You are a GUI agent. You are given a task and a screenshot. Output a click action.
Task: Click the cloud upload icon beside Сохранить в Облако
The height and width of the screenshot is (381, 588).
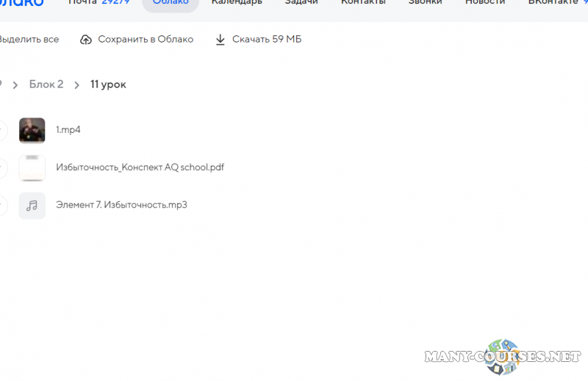[x=86, y=40]
